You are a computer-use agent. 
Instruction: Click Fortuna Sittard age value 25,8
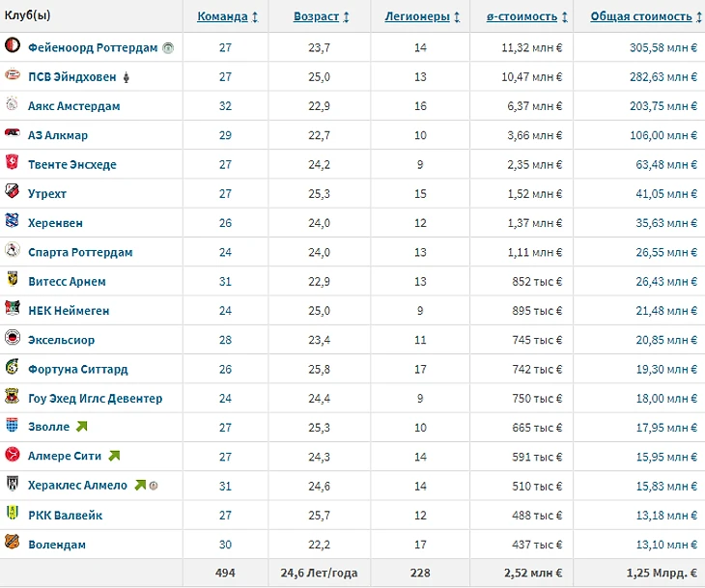click(x=320, y=369)
